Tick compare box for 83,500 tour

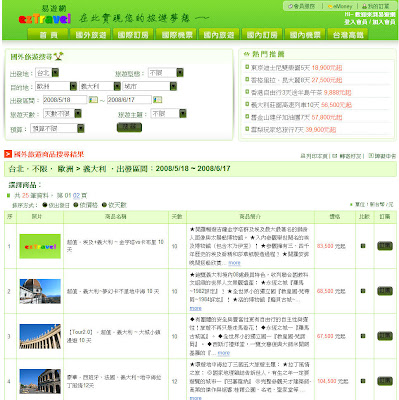pos(363,246)
